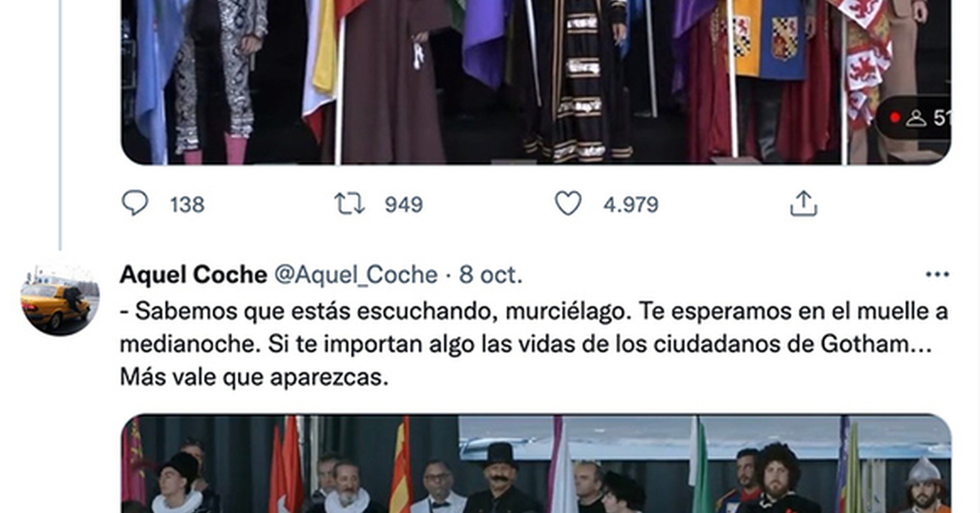Open the three-dot more options menu

[937, 274]
